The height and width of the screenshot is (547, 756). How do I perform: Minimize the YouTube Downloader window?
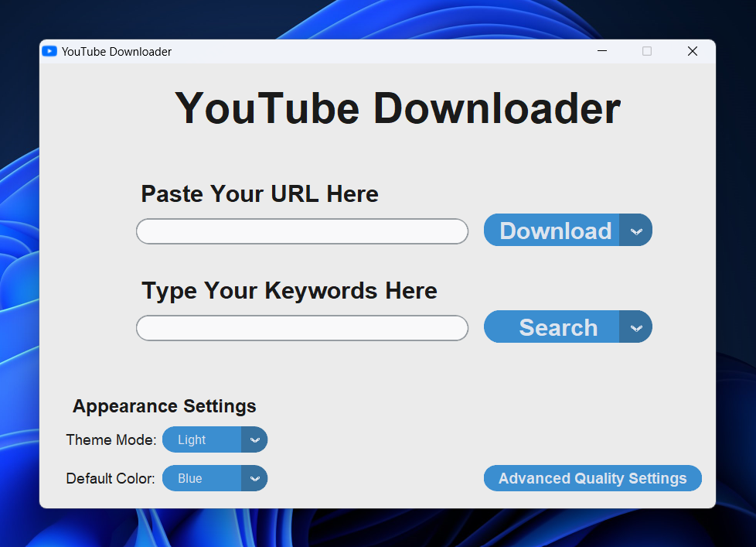click(x=602, y=51)
